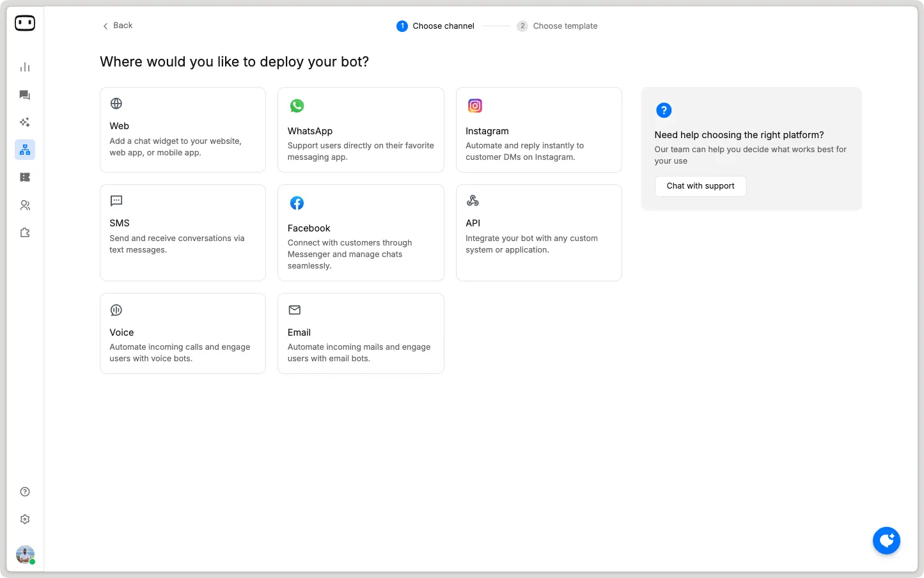Choose the Web channel title

click(119, 126)
